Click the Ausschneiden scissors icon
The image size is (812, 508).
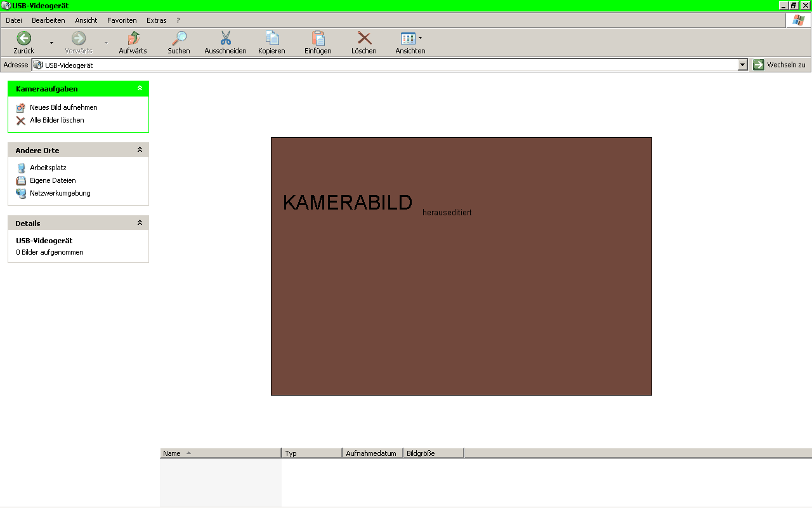(x=226, y=38)
